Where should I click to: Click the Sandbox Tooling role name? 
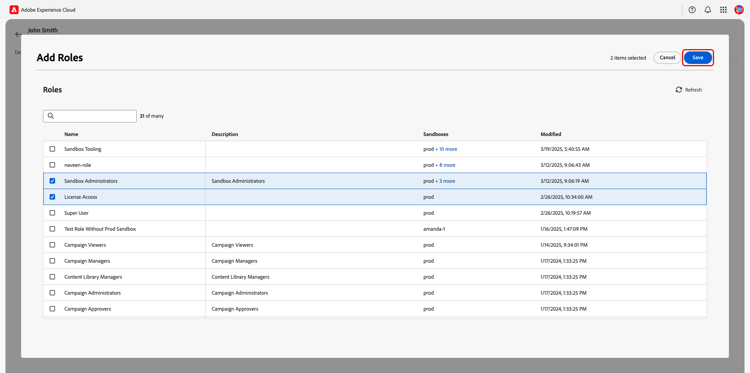click(83, 149)
